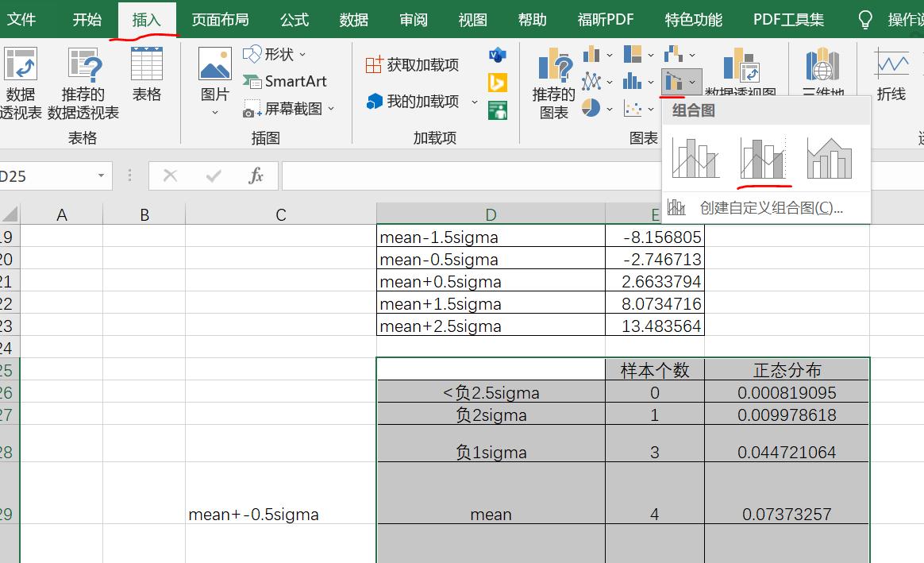Screen dimensions: 924x563
Task: Switch to the 数据 ribbon tab
Action: (353, 19)
